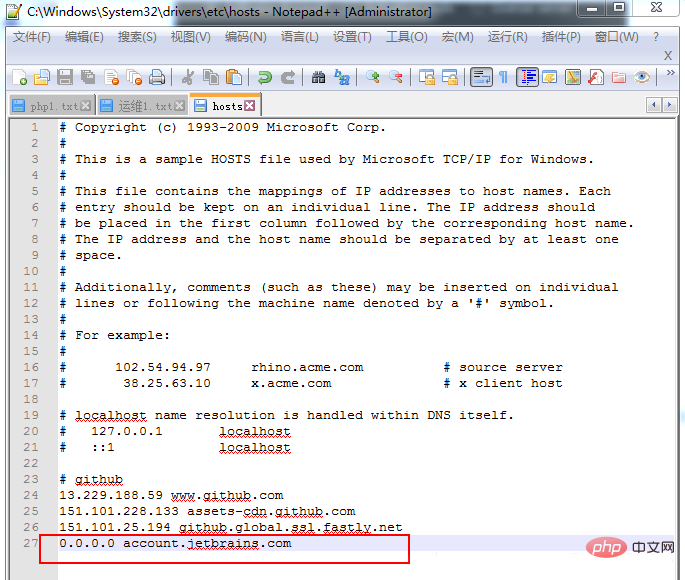The height and width of the screenshot is (580, 685).
Task: Paste using the clipboard icon
Action: [x=234, y=77]
